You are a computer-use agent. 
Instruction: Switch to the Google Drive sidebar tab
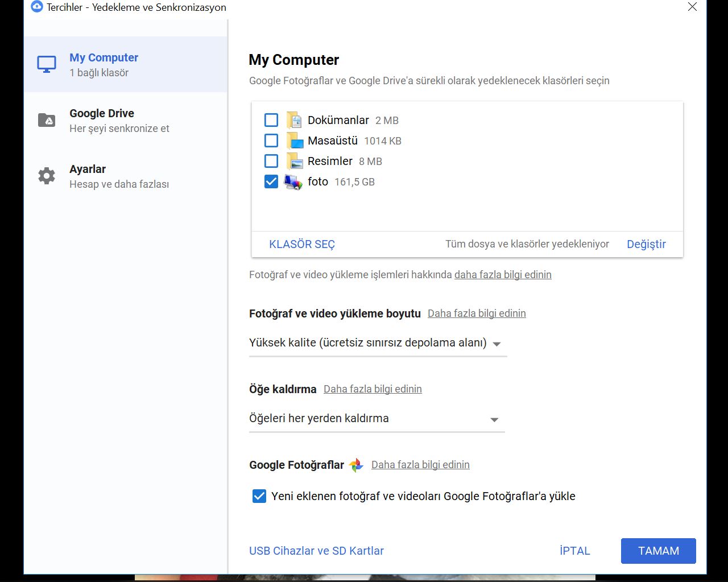coord(126,120)
